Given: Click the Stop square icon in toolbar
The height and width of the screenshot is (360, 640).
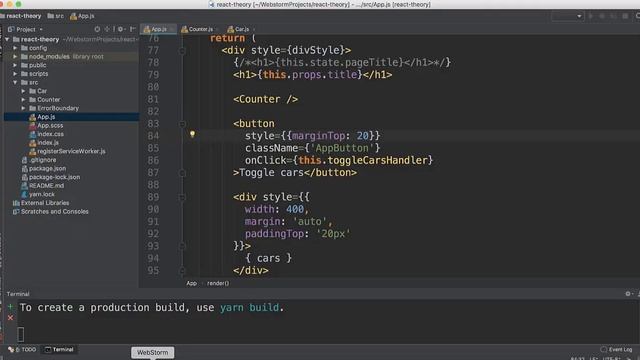Looking at the screenshot, I should click(x=625, y=16).
